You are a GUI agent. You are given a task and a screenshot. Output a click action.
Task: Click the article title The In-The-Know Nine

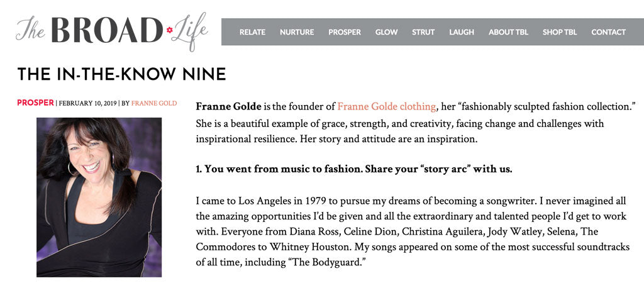(x=121, y=74)
